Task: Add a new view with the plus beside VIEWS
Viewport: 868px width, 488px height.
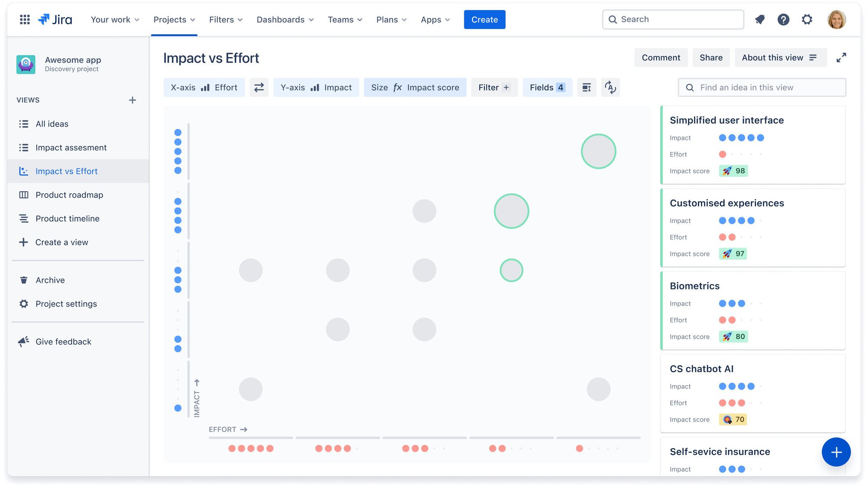Action: click(x=132, y=100)
